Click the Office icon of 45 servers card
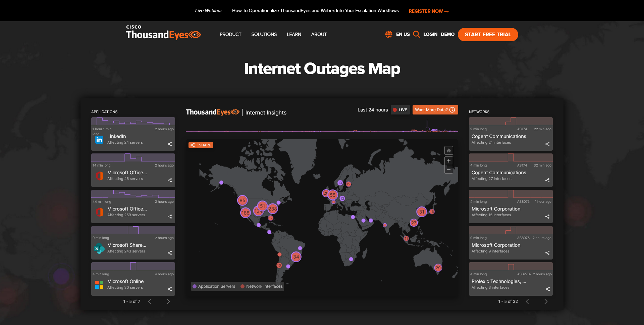The image size is (644, 325). tap(99, 176)
